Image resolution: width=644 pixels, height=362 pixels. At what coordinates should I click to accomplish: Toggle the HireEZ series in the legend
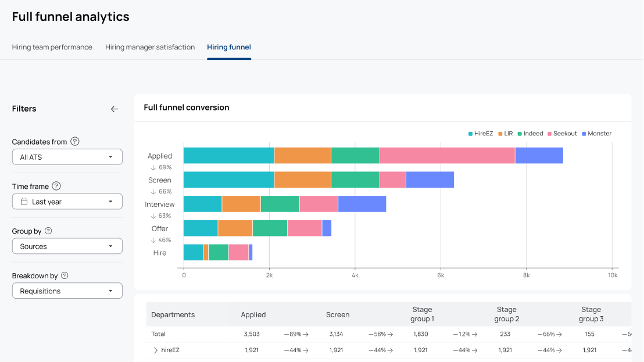[481, 134]
